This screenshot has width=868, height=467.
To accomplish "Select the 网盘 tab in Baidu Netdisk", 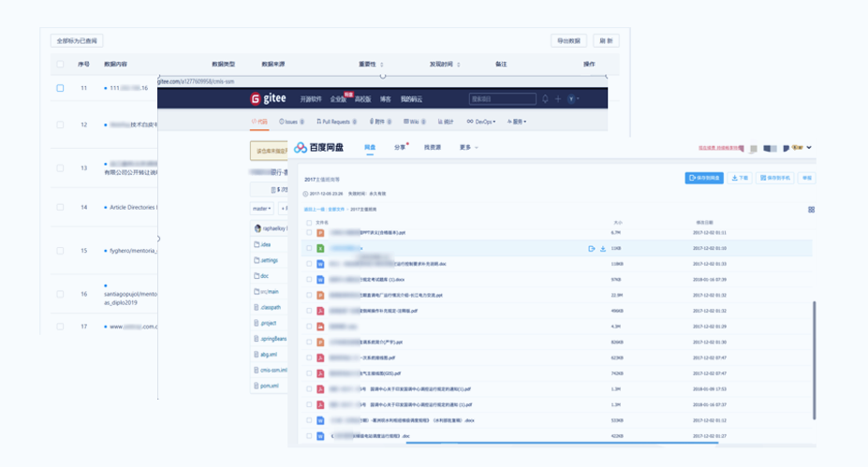I will tap(370, 147).
